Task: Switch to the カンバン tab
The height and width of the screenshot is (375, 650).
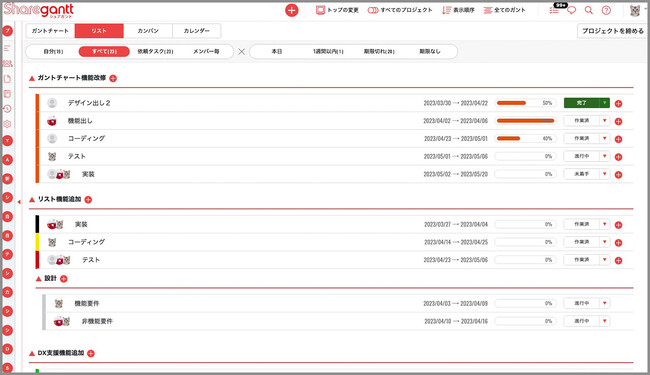Action: point(148,31)
